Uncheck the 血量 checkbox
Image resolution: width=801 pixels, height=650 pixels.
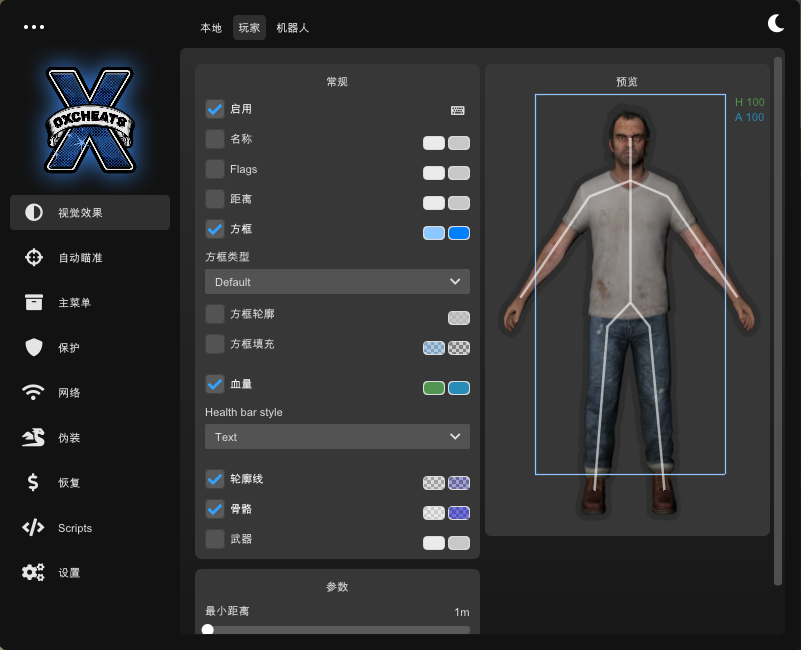coord(215,384)
